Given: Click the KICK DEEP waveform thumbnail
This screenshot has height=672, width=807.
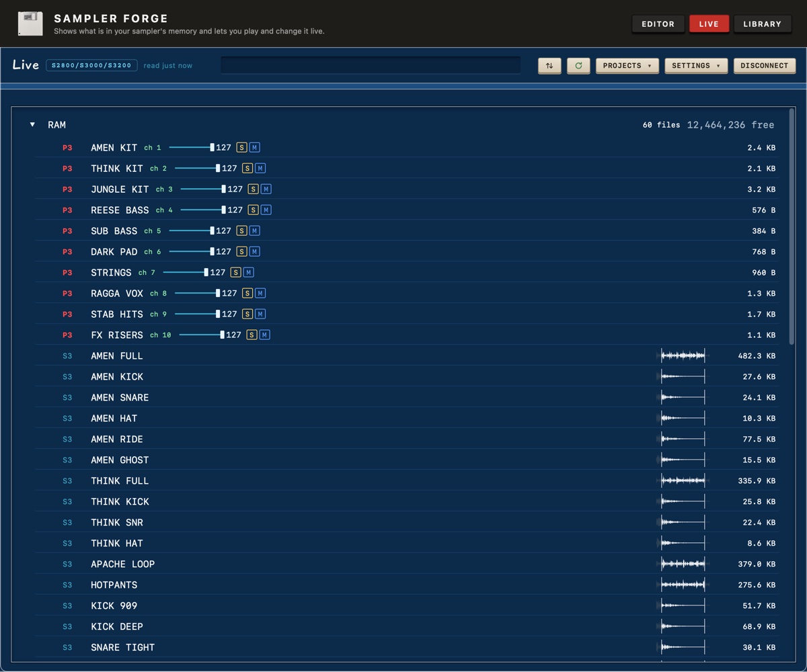Looking at the screenshot, I should pyautogui.click(x=683, y=626).
